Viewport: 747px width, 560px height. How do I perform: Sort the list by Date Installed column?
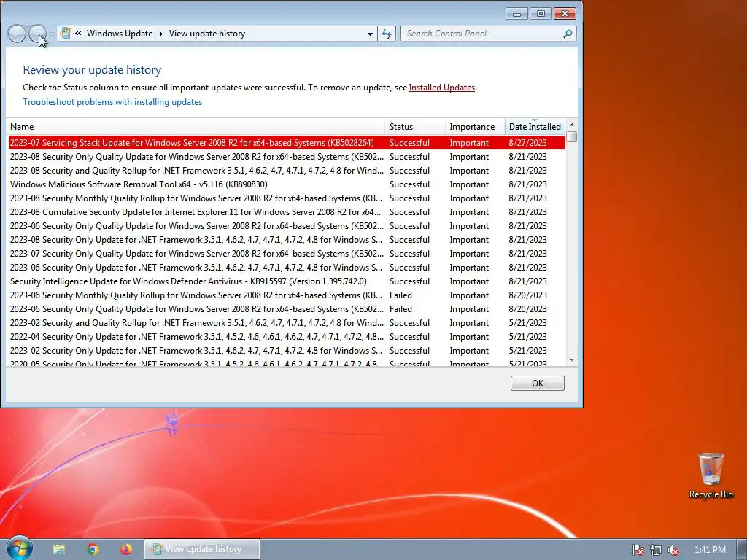click(x=535, y=127)
